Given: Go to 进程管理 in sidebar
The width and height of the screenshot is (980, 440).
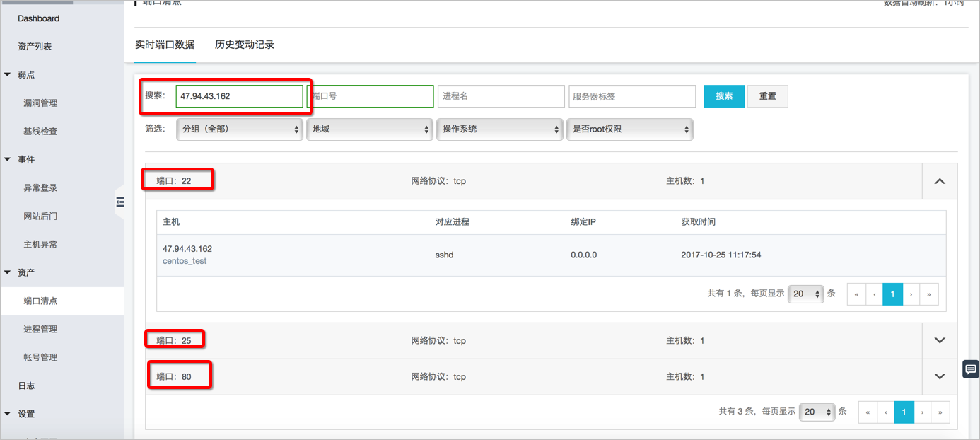Looking at the screenshot, I should tap(40, 329).
